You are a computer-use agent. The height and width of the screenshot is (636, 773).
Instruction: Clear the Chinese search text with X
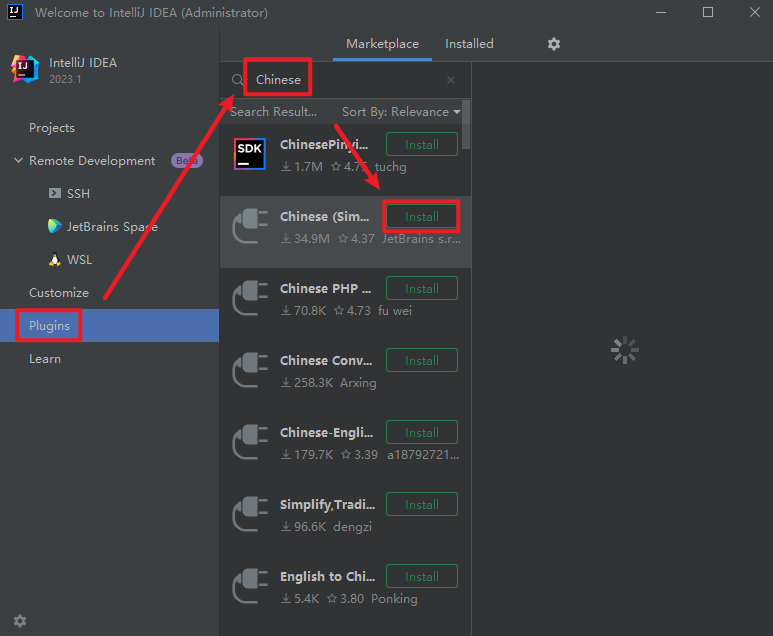coord(451,80)
